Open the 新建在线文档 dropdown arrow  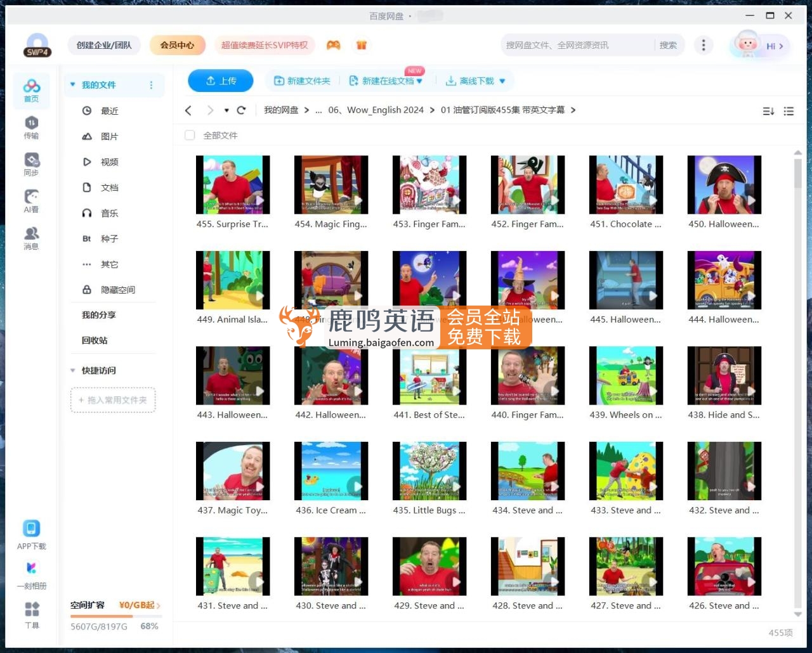pos(419,81)
